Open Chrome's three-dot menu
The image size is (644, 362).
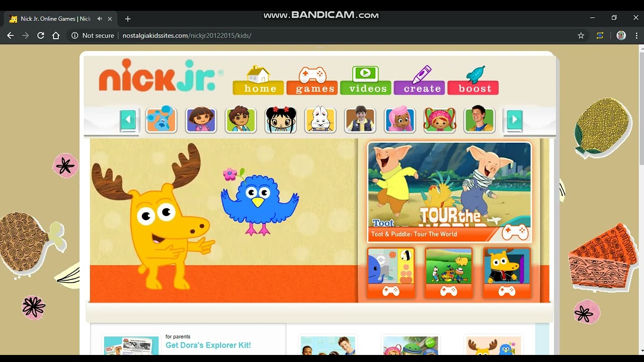coord(637,36)
